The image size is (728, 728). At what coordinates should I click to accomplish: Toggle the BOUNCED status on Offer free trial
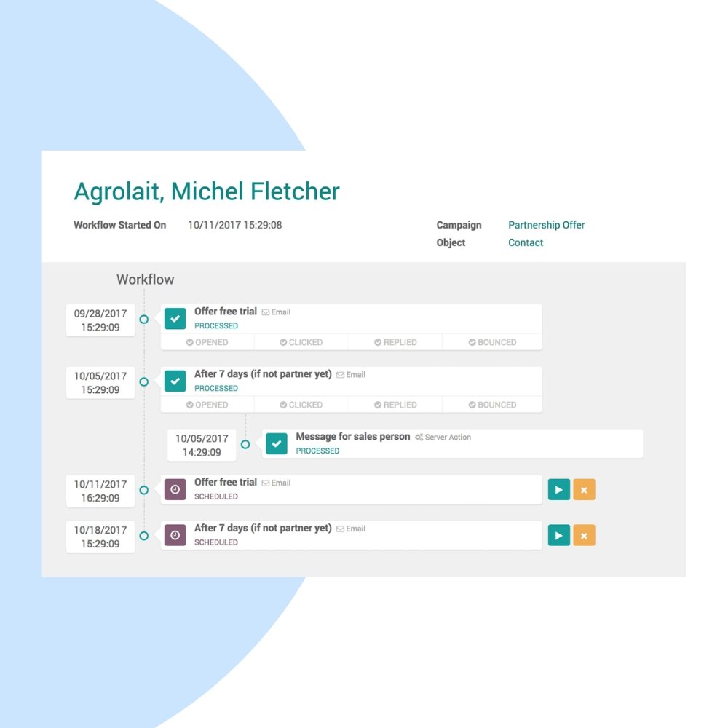point(492,342)
